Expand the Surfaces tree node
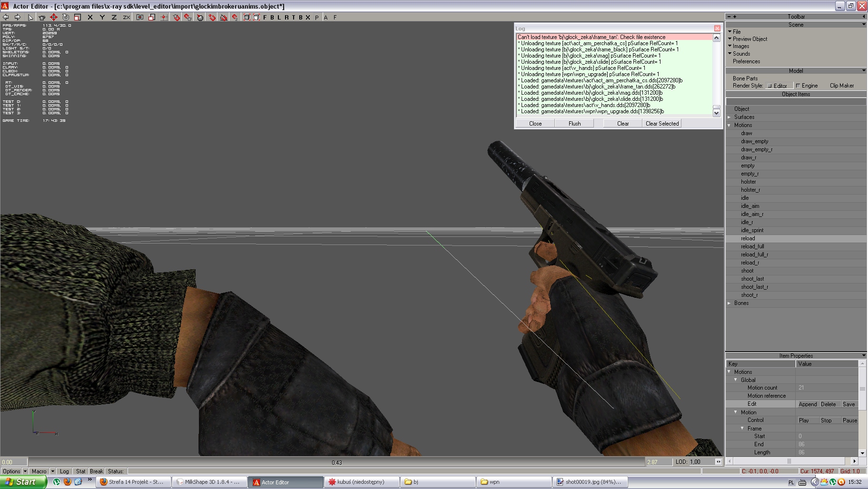Viewport: 868px width, 489px height. [x=729, y=117]
